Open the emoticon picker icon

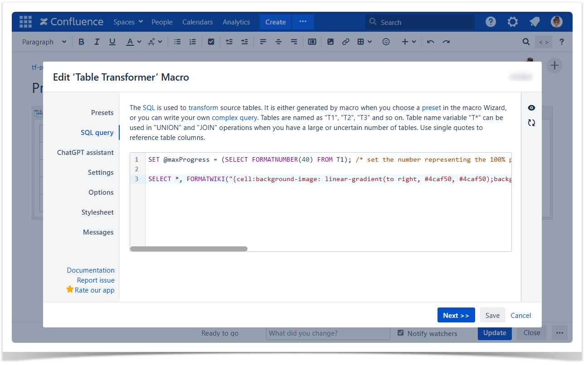point(386,42)
